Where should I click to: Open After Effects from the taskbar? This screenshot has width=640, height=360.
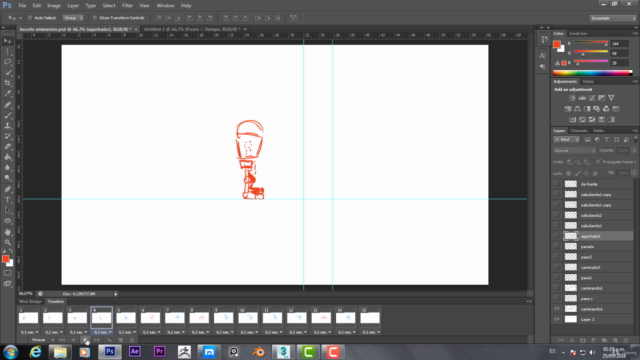click(135, 351)
